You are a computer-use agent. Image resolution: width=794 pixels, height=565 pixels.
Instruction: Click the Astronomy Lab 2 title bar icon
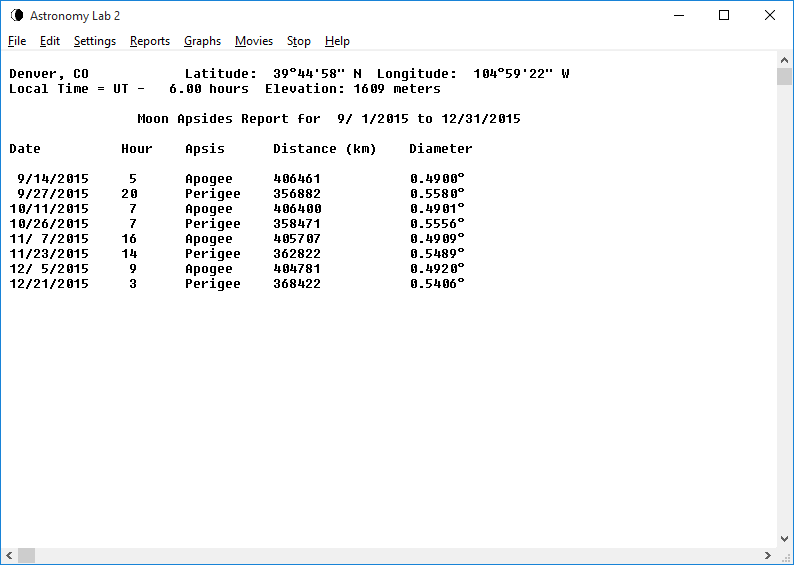(16, 16)
